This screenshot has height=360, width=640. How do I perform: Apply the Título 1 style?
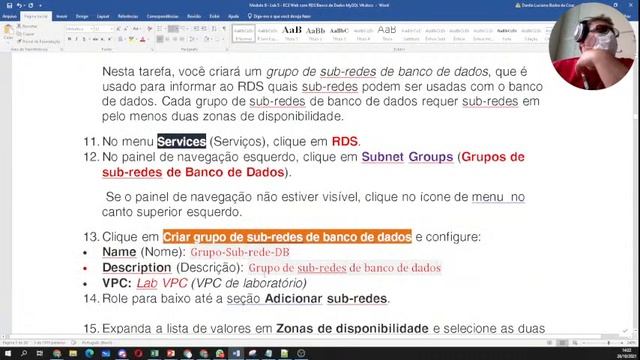(291, 33)
